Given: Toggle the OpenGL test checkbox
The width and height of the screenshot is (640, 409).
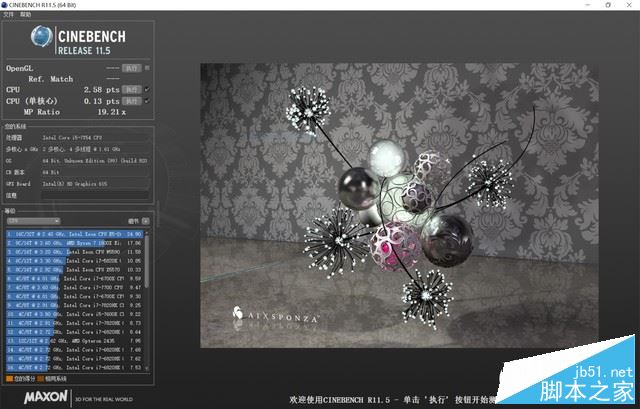Looking at the screenshot, I should point(147,68).
